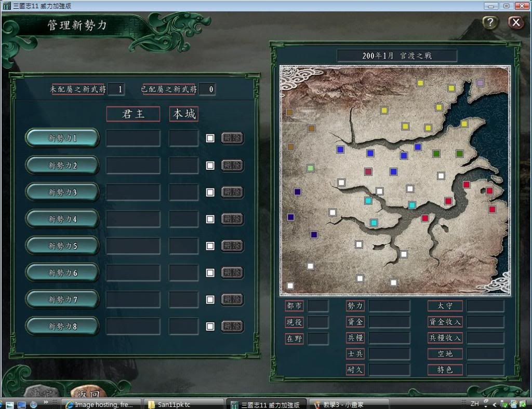
Task: Click the 刪除 delete icon for 新勢力2
Action: (x=232, y=166)
